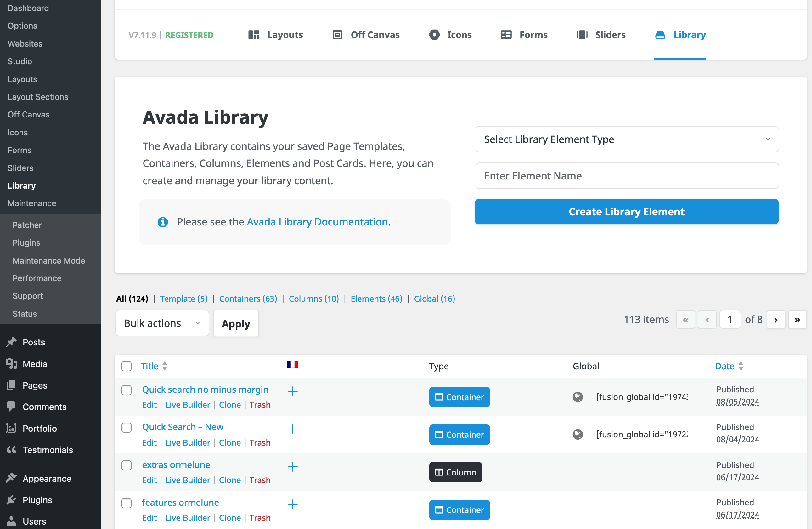Screen dimensions: 812x529
Task: Click the fusion_global id 1972 shortcode text
Action: (642, 435)
